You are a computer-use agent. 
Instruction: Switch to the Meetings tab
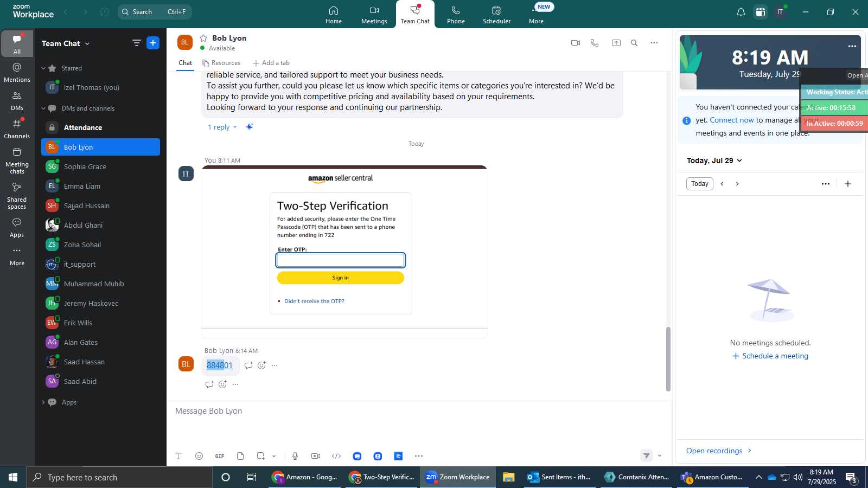[x=374, y=15]
